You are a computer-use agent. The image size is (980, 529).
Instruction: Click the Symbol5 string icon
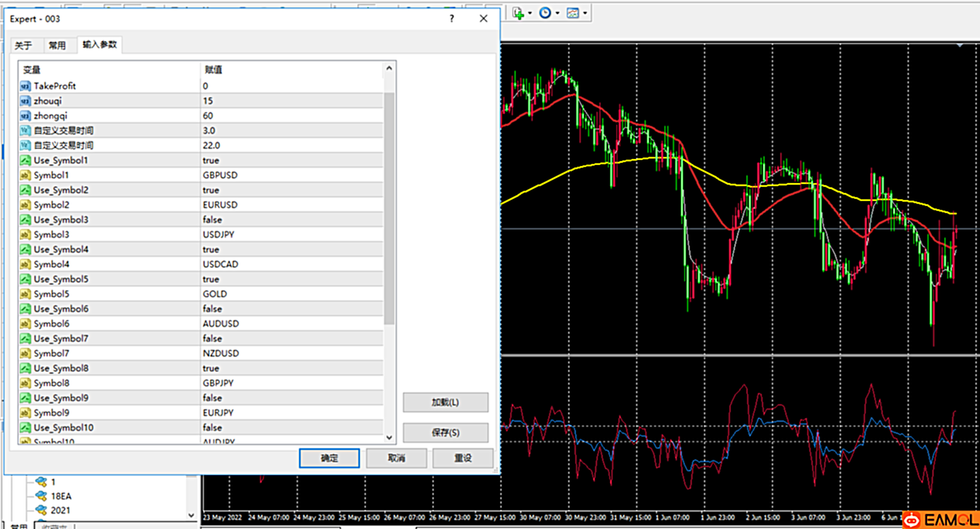click(25, 293)
